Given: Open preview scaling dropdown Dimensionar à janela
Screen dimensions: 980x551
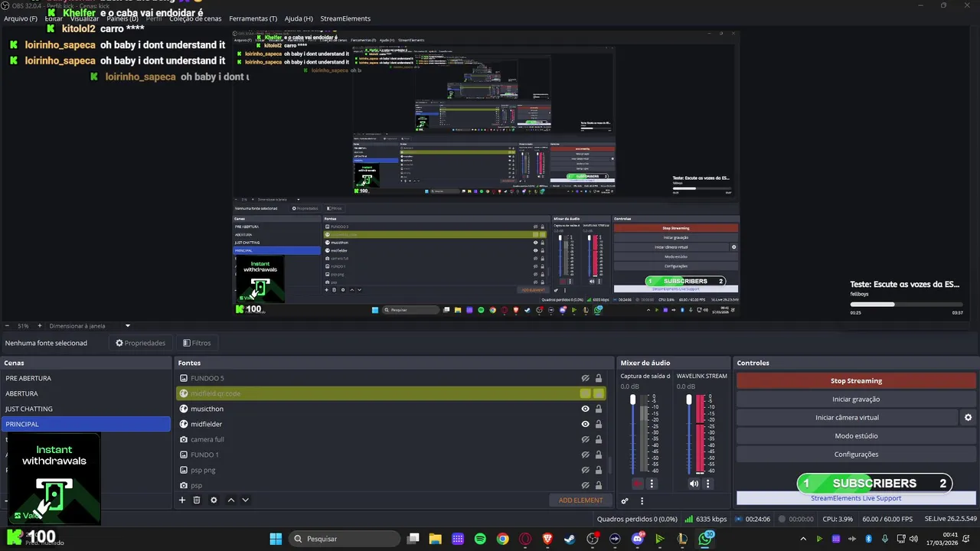Looking at the screenshot, I should 90,326.
